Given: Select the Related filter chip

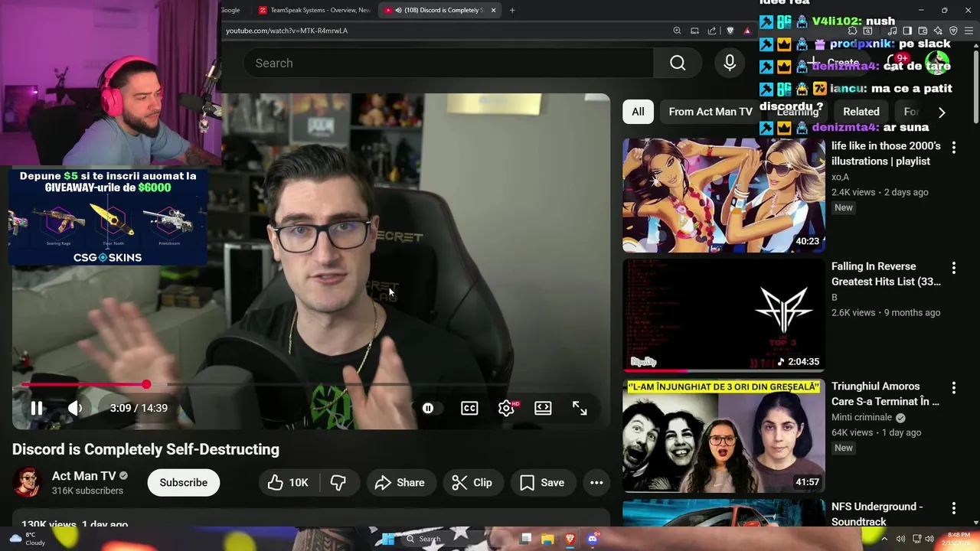Looking at the screenshot, I should 861,112.
